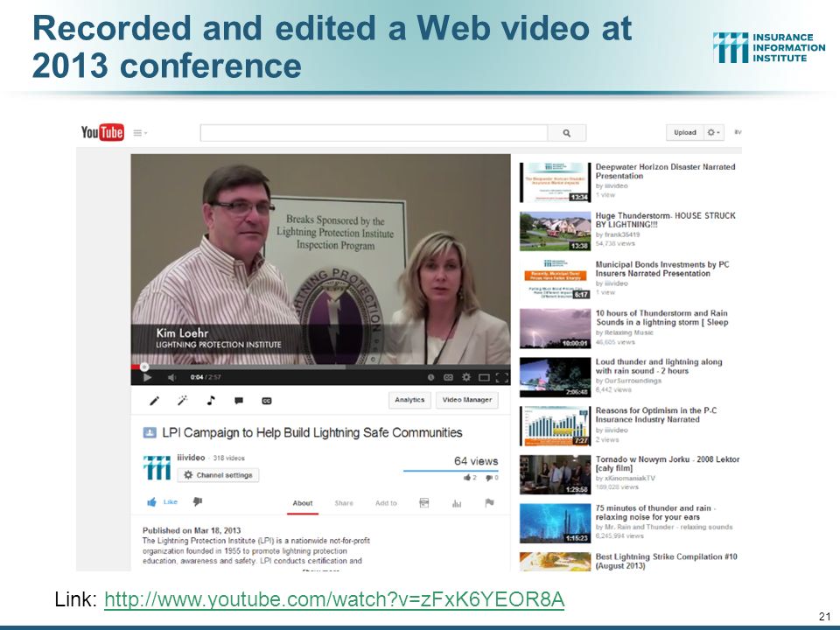
Task: Report video with the flag icon
Action: point(490,502)
